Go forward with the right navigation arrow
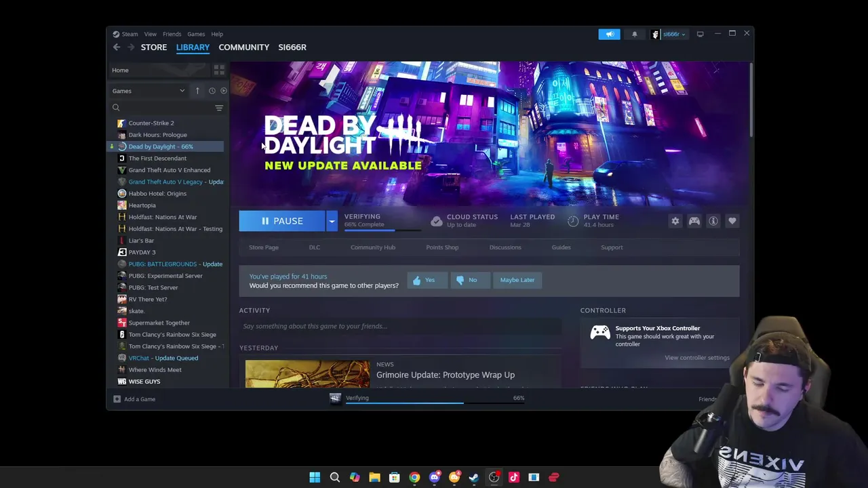 (x=131, y=47)
